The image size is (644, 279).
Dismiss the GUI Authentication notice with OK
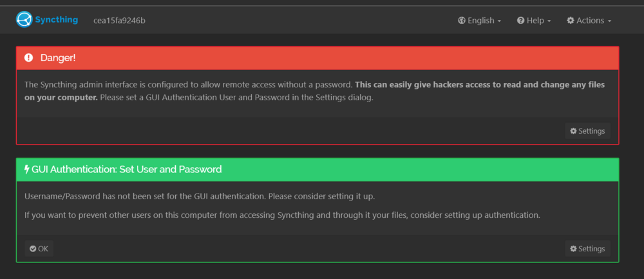[x=39, y=249]
